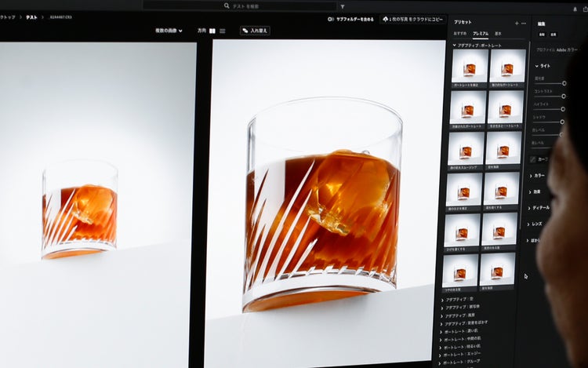Expand the アダプティブ: 被写体 preset group

coord(442,308)
